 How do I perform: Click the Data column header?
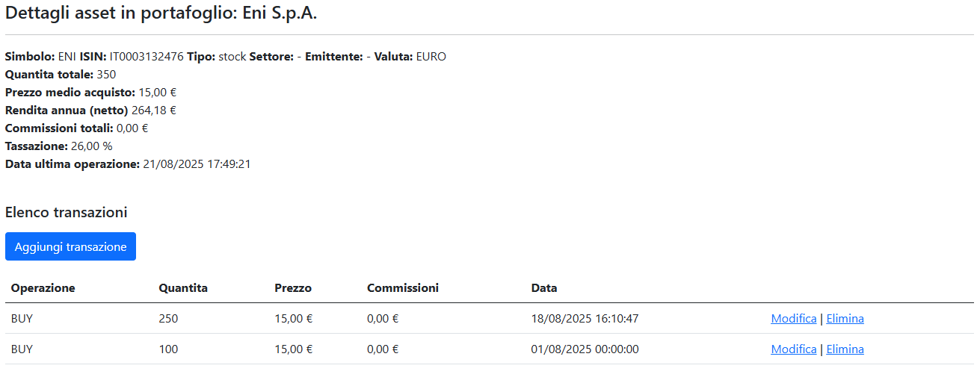(544, 288)
